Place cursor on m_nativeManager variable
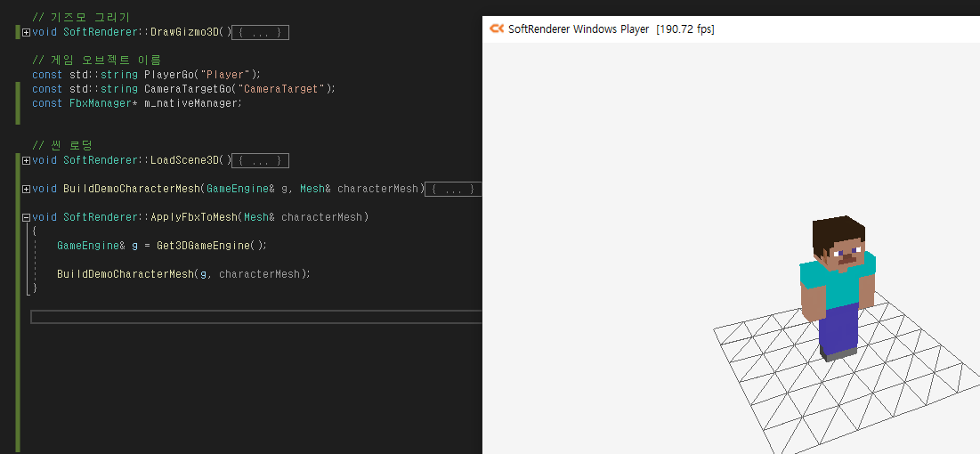Image resolution: width=980 pixels, height=454 pixels. [x=191, y=103]
